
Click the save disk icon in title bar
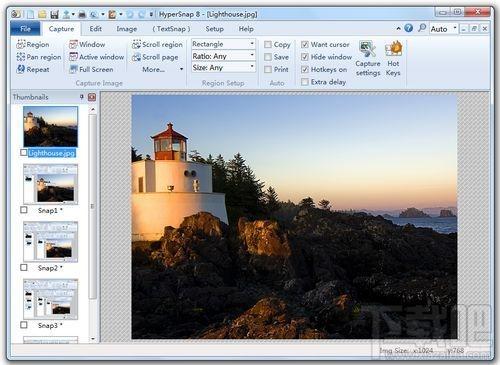click(54, 14)
